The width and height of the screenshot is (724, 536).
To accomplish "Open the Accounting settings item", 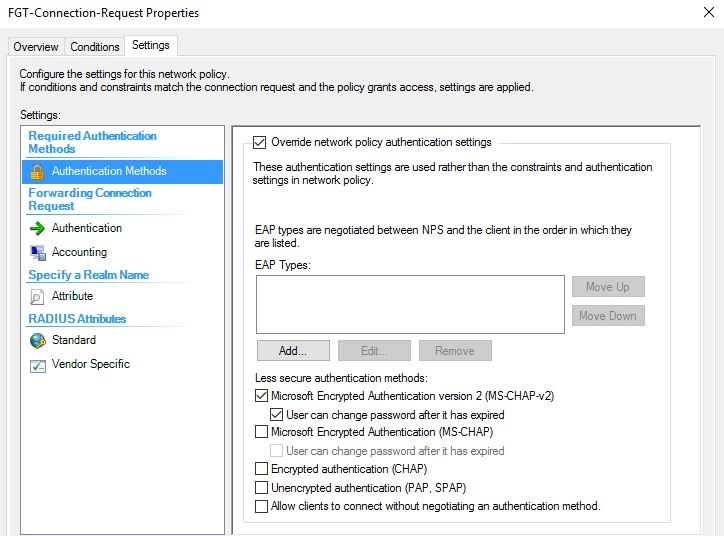I will coord(79,252).
